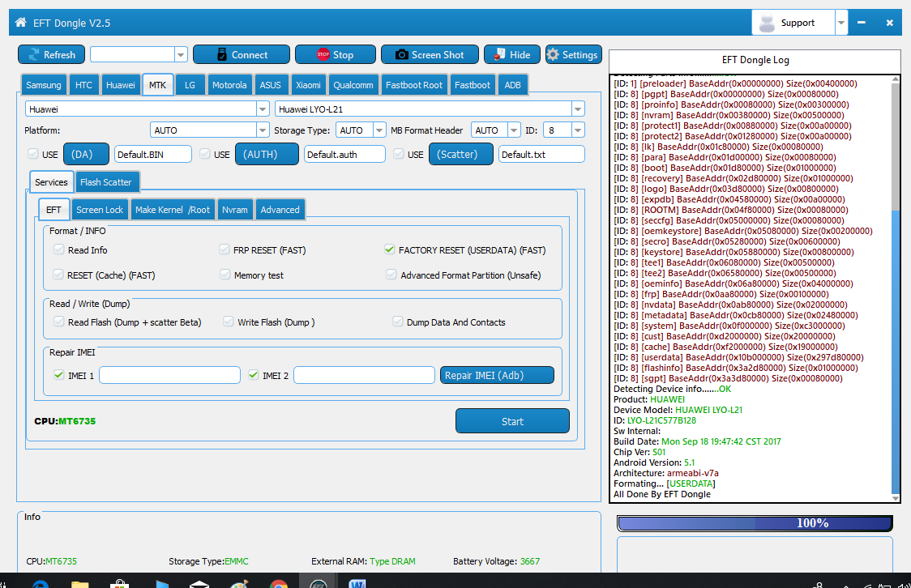Click the Start button
Image resolution: width=911 pixels, height=588 pixels.
coord(512,421)
